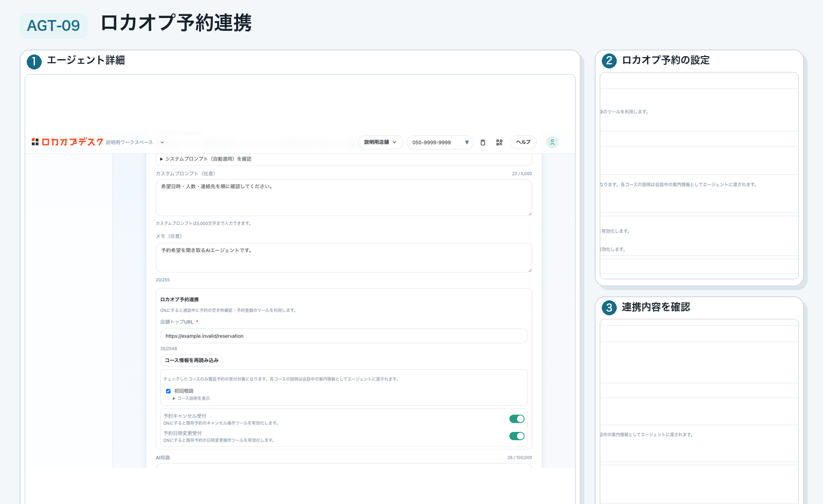The image size is (823, 504).
Task: Toggle off 予約日時変更受付 switch
Action: [x=517, y=436]
